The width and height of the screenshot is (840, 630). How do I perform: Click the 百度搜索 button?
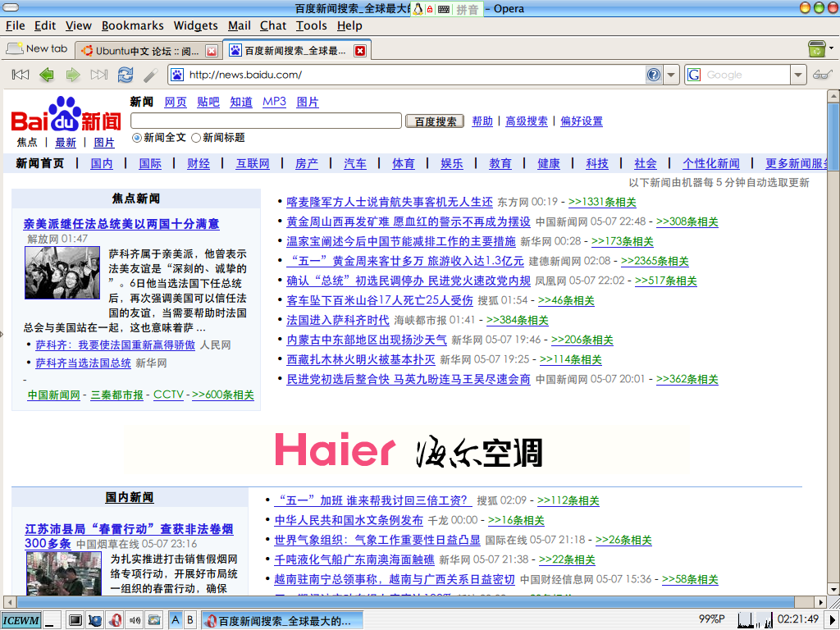click(x=435, y=121)
